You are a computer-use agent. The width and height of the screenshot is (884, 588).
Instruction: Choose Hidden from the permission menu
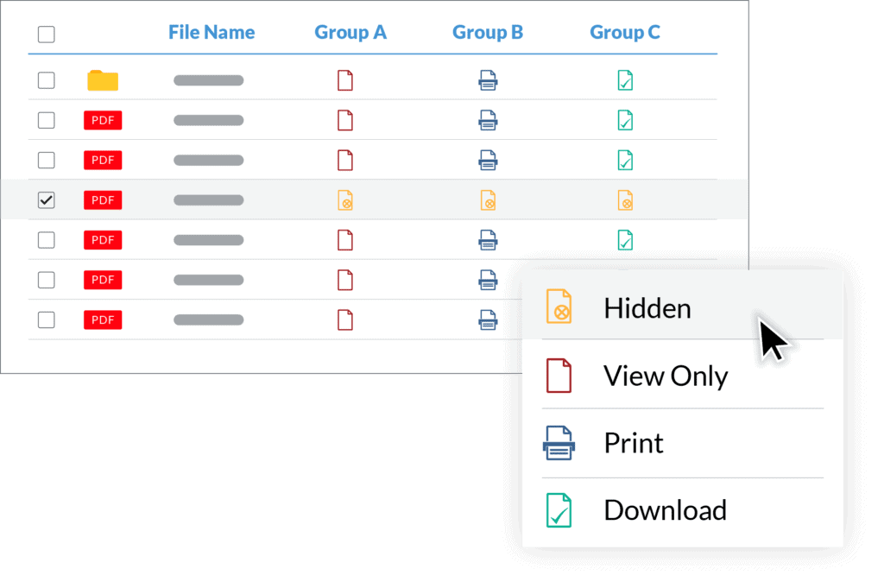[647, 308]
